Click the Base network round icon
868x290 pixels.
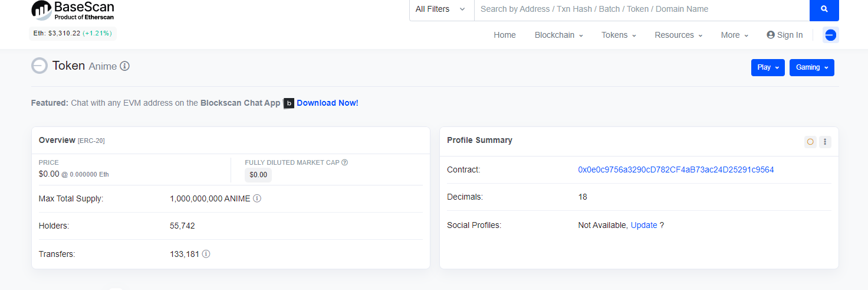click(x=830, y=35)
